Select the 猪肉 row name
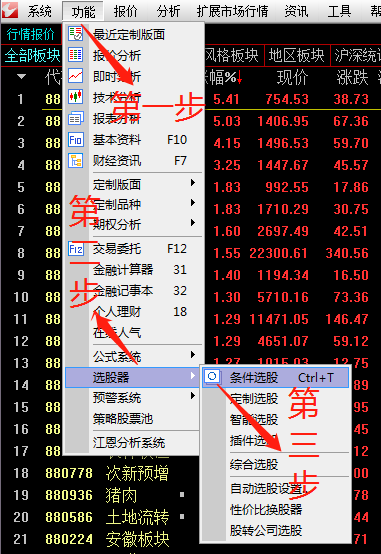Screen dimensions: 381x554 click(x=121, y=495)
